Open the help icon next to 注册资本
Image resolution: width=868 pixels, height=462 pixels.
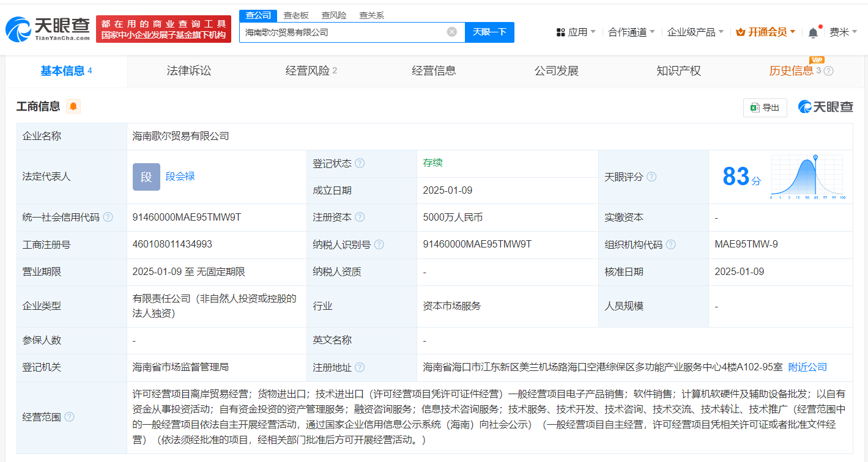click(x=359, y=217)
